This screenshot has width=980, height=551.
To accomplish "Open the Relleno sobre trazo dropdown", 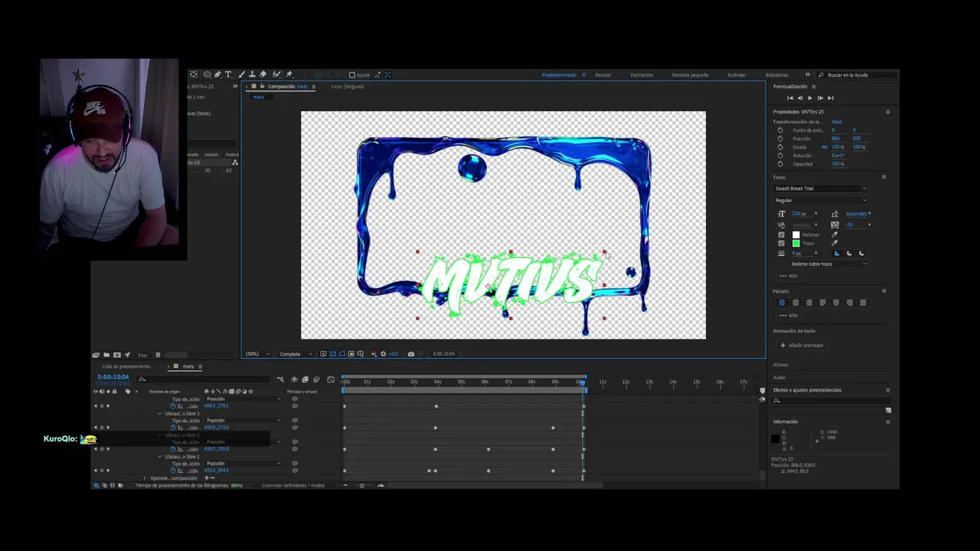I will (x=828, y=264).
